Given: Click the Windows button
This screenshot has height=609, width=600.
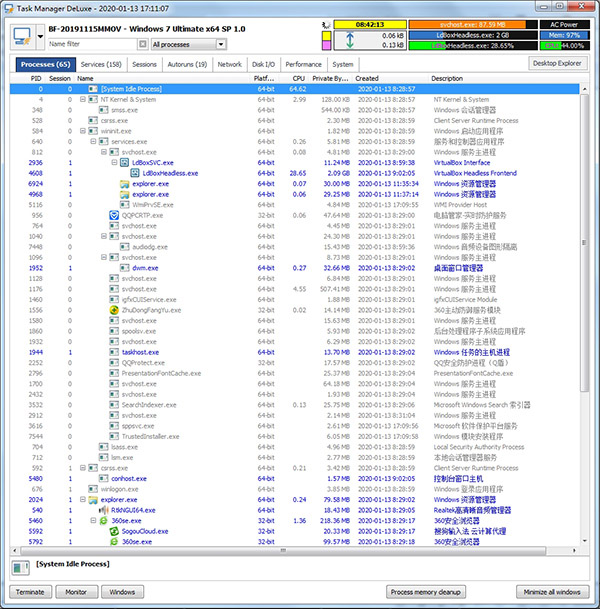Looking at the screenshot, I should [x=122, y=592].
